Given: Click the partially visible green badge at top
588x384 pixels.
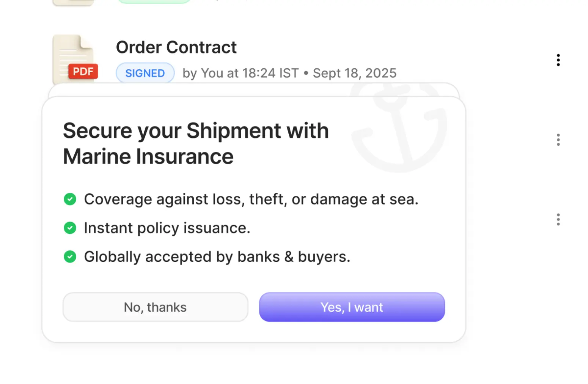Looking at the screenshot, I should pos(154,2).
